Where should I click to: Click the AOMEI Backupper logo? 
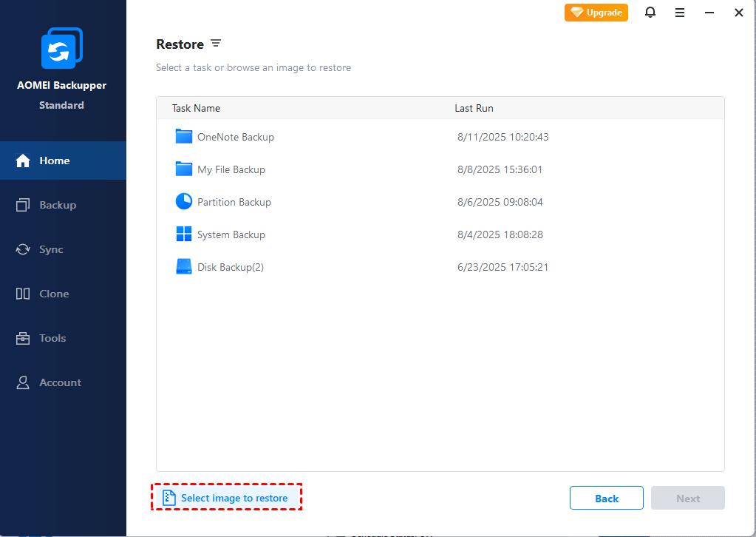[x=61, y=47]
